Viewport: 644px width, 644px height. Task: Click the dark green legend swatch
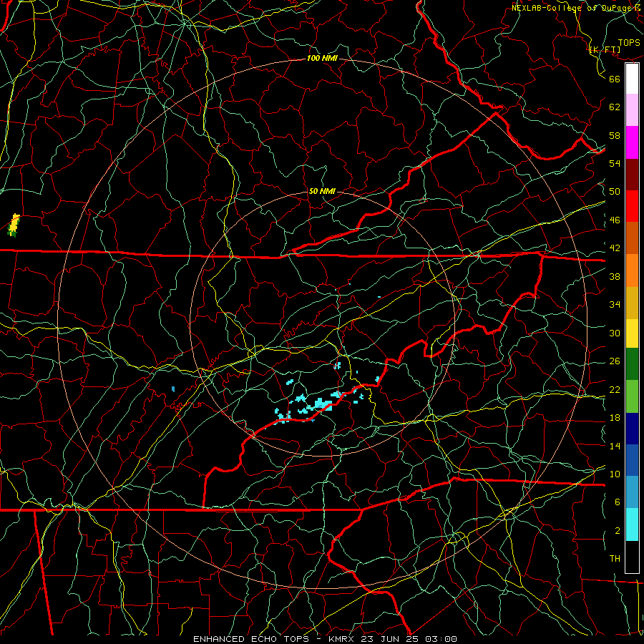[x=632, y=364]
